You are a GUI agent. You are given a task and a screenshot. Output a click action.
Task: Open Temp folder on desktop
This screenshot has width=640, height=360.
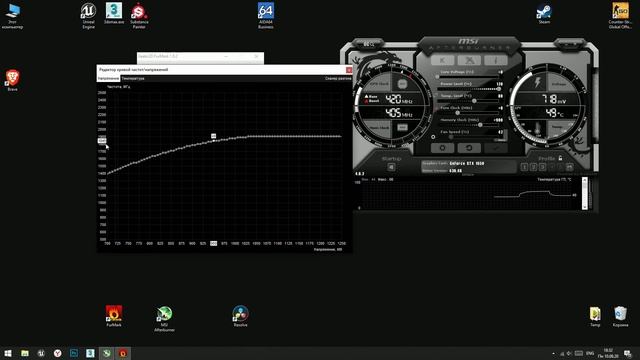(x=595, y=317)
